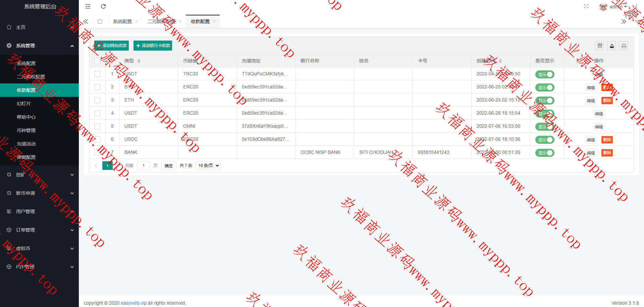Click the page number input field

coord(144,166)
